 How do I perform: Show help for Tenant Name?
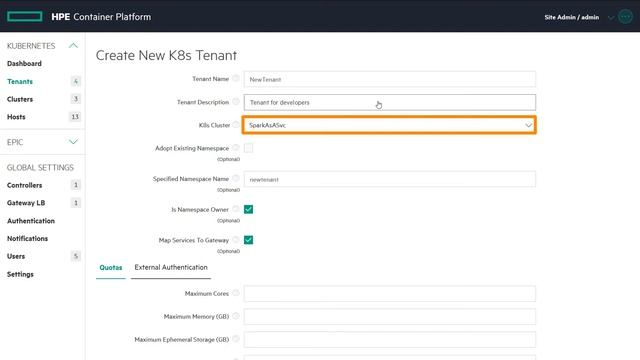[236, 78]
